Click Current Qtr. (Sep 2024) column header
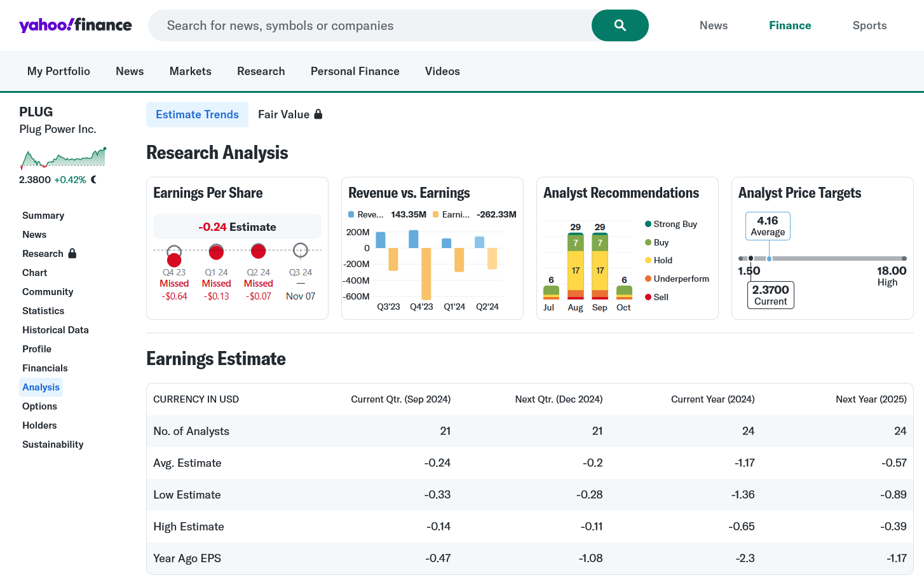 (400, 399)
